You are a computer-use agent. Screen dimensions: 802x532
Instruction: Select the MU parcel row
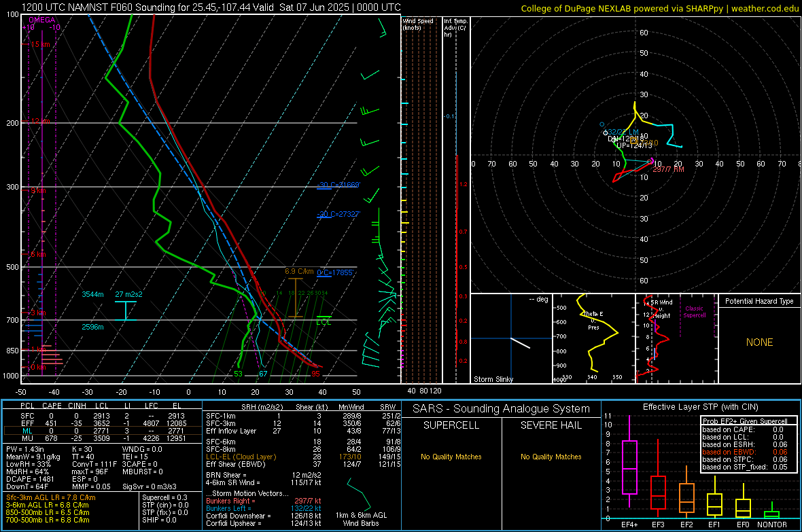click(103, 438)
